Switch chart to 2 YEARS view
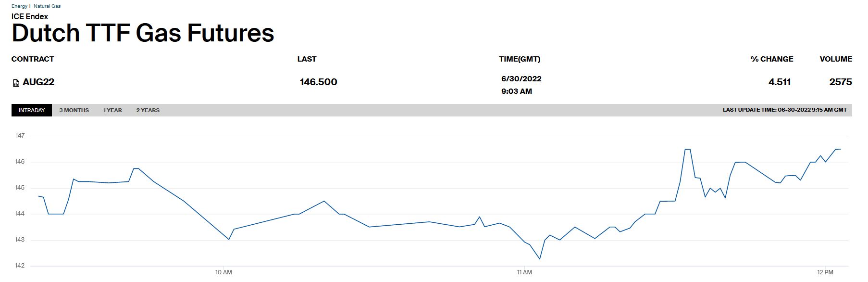The image size is (868, 282). 148,110
